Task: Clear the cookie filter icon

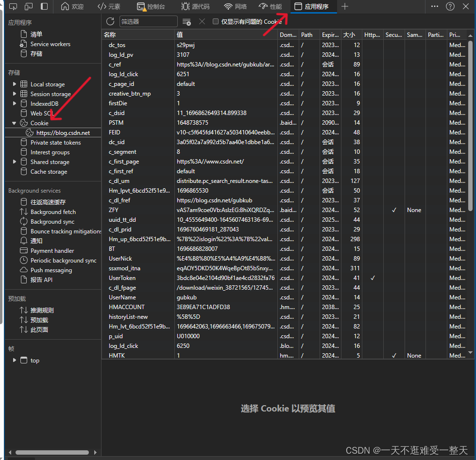Action: (186, 21)
